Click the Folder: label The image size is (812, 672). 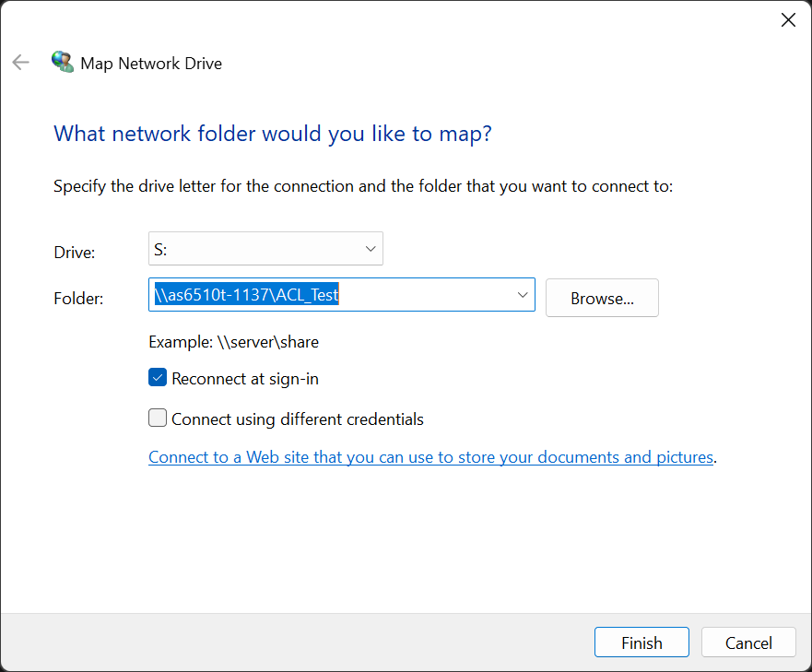coord(78,299)
